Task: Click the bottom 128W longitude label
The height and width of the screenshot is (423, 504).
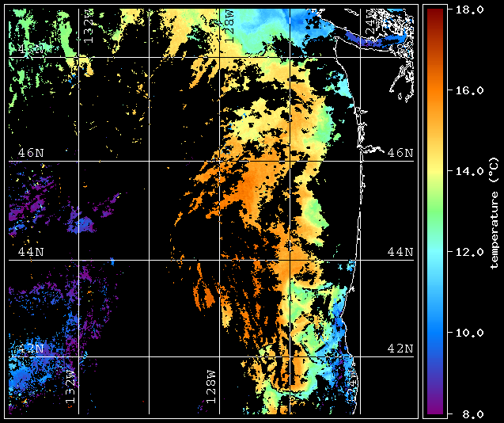Action: (210, 387)
